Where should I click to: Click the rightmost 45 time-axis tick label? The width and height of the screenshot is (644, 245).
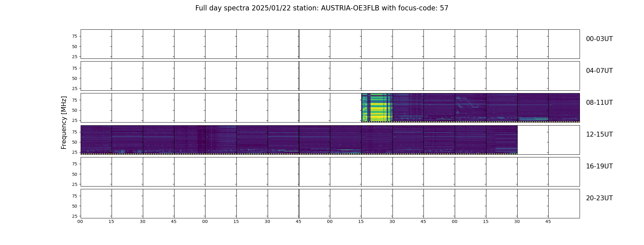pyautogui.click(x=548, y=221)
